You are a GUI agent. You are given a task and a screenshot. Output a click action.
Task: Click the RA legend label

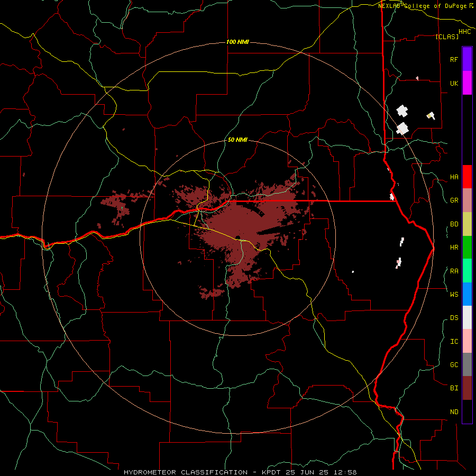tap(454, 271)
